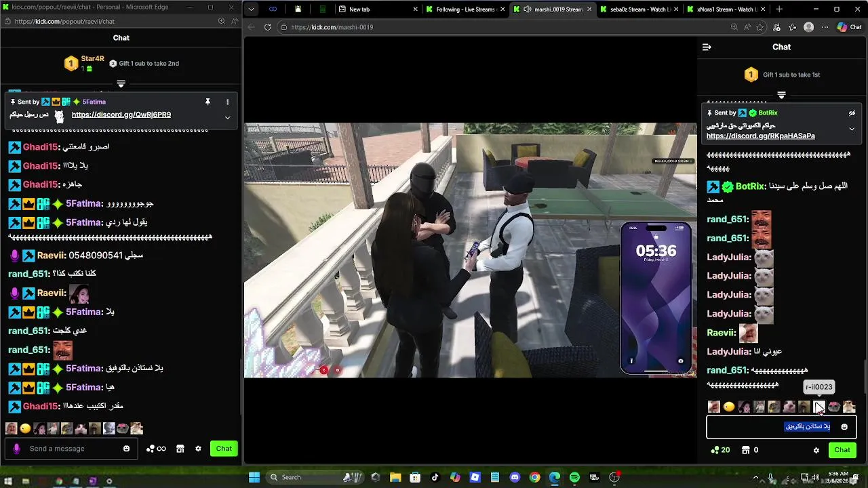Open a new browser tab with plus
The width and height of the screenshot is (868, 488).
(779, 9)
